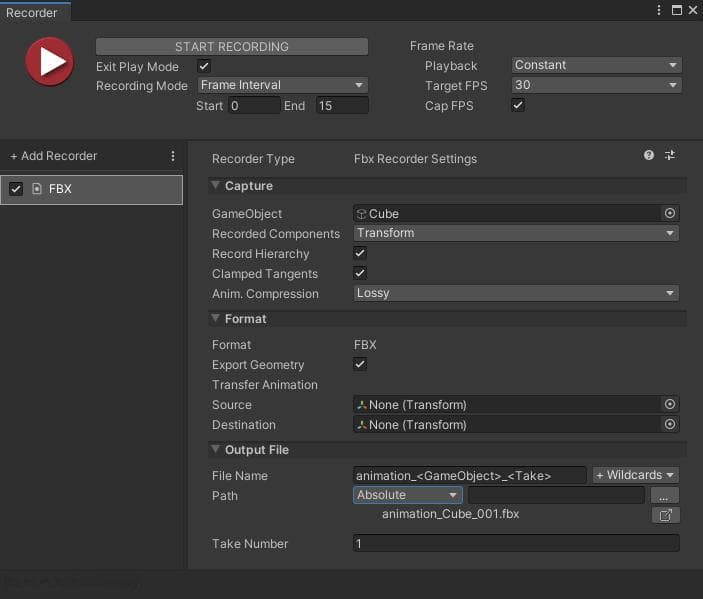Reveal output file in explorer icon
703x599 pixels.
(665, 515)
